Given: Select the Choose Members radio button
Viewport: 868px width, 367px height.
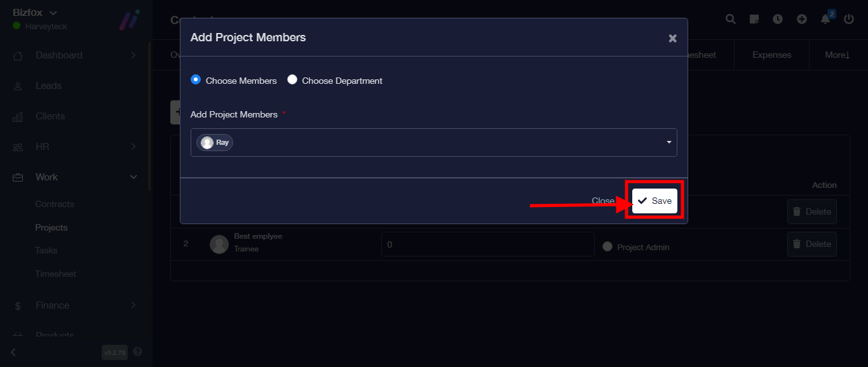Looking at the screenshot, I should pos(196,80).
